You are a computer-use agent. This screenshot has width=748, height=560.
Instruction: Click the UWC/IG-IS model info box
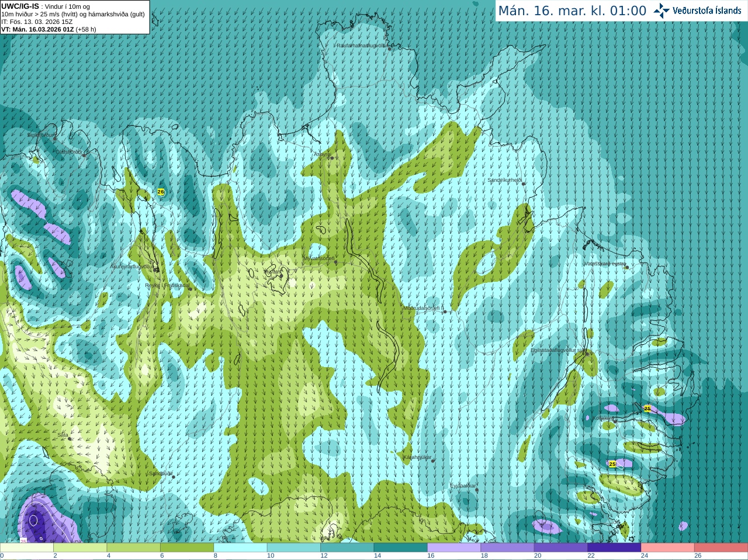75,17
